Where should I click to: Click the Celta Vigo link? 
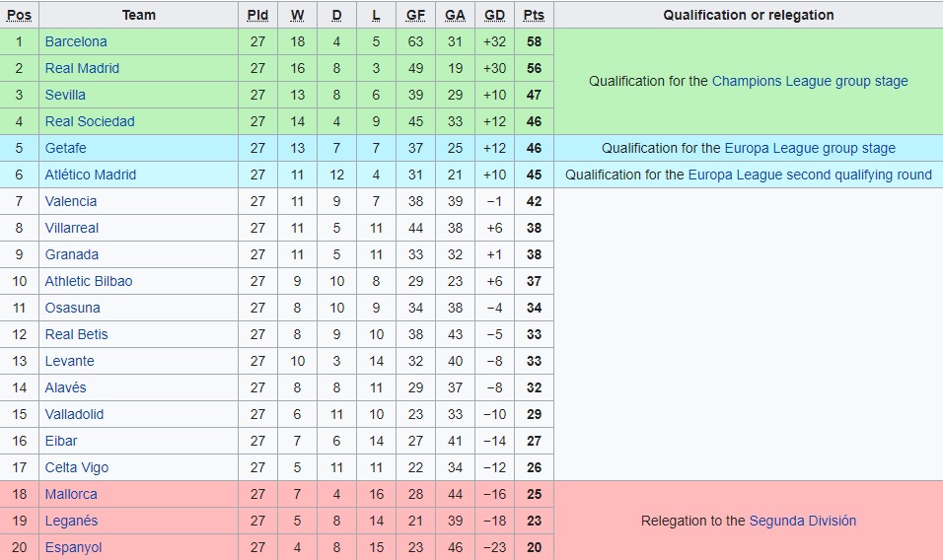point(77,467)
